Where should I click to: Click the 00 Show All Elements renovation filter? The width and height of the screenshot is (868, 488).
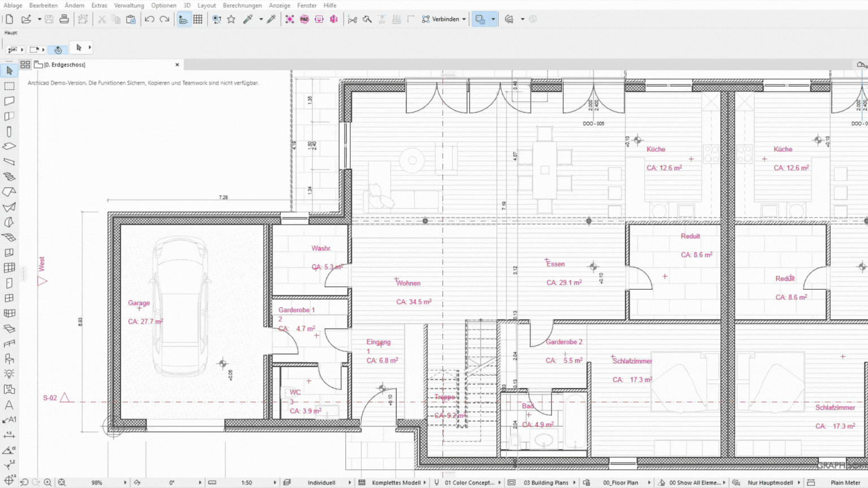pos(695,483)
